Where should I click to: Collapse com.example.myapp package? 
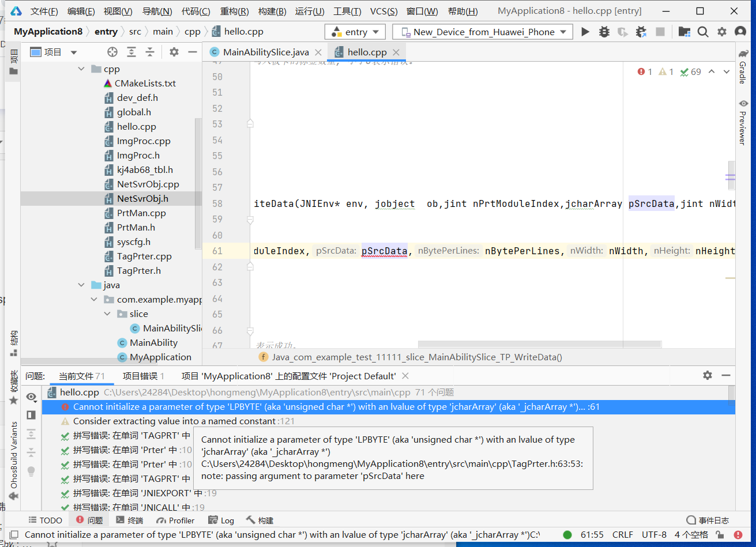(x=94, y=300)
